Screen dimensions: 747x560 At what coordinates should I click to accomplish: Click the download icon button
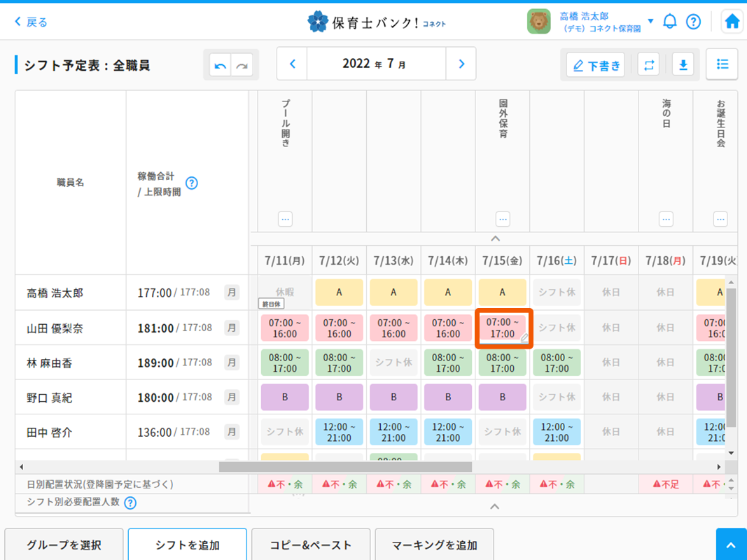(x=683, y=65)
